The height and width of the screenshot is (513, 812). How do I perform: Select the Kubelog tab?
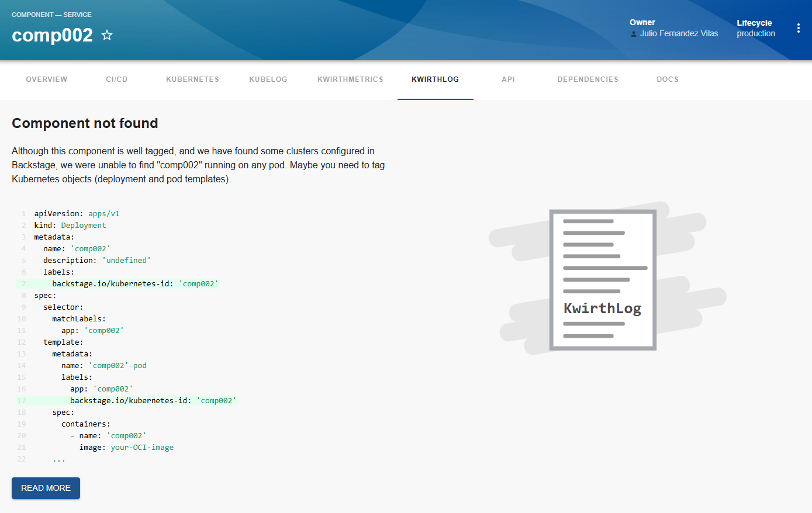[x=268, y=79]
